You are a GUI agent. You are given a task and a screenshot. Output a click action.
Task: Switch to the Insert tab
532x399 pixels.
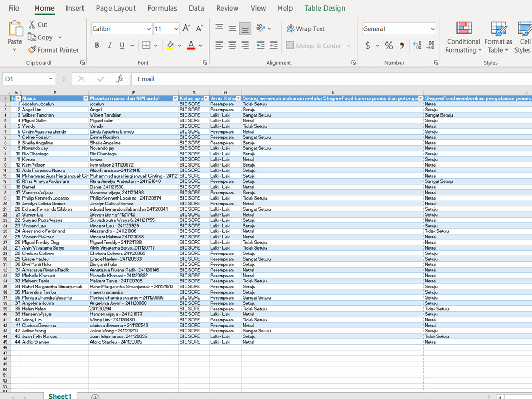click(74, 8)
